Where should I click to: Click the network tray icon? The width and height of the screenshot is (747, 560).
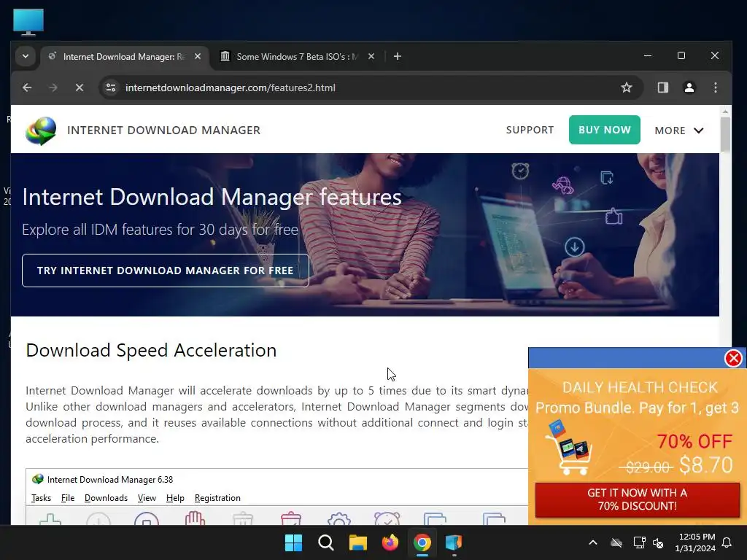(639, 542)
